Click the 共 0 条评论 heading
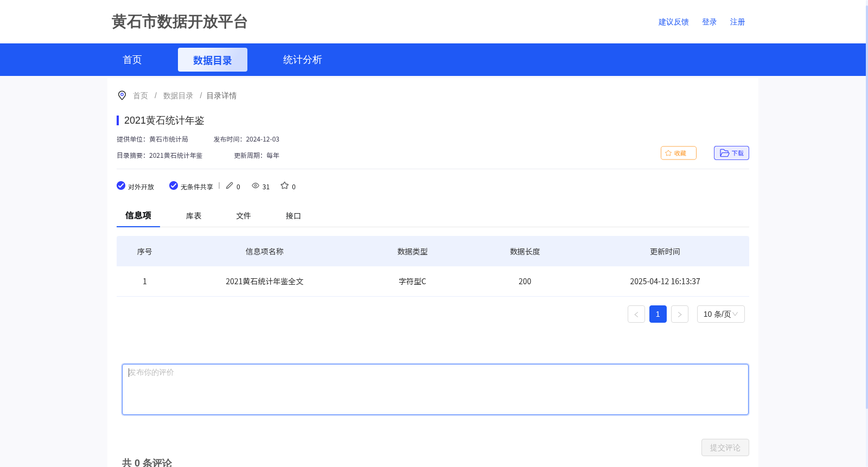The image size is (868, 467). 147,463
